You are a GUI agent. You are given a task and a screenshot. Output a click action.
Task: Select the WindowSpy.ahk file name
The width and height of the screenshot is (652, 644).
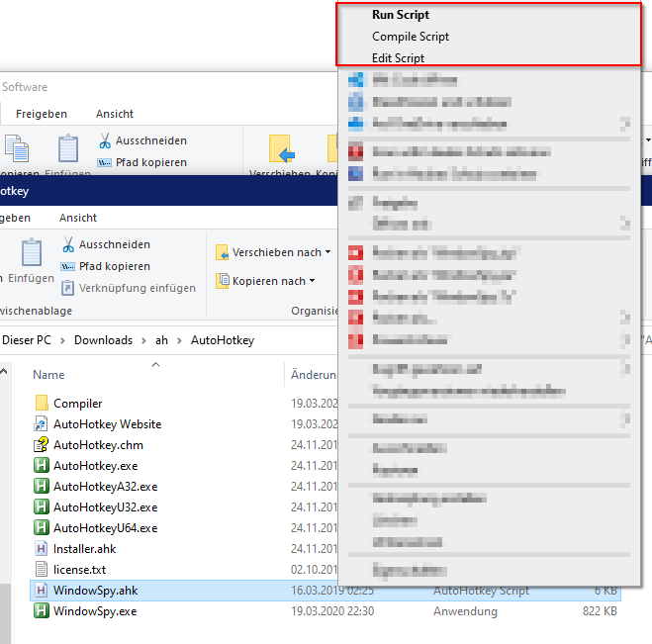[95, 591]
